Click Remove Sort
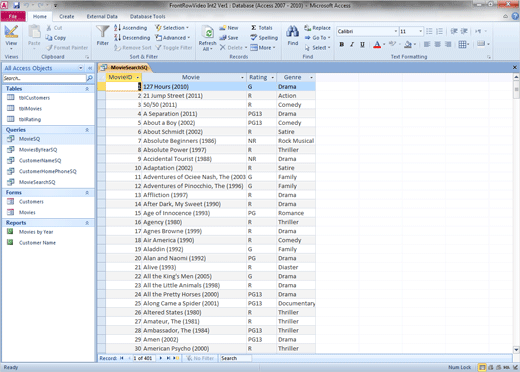520x372 pixels. (x=133, y=48)
